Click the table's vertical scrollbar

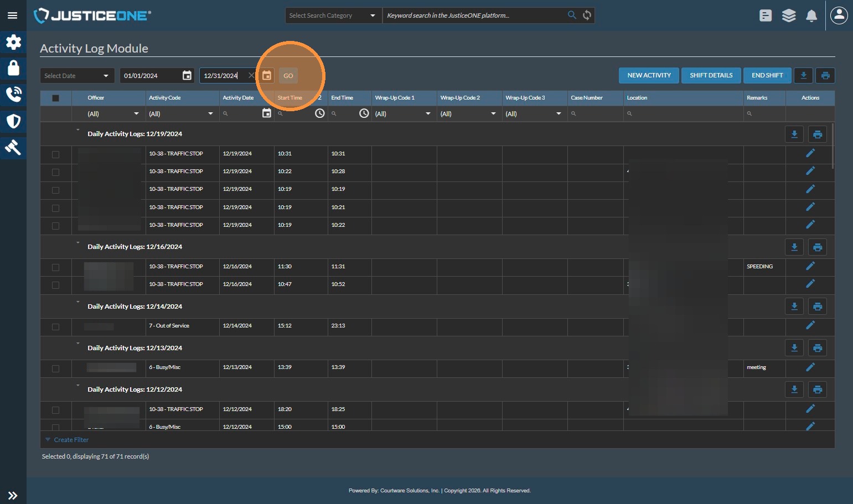(x=832, y=146)
